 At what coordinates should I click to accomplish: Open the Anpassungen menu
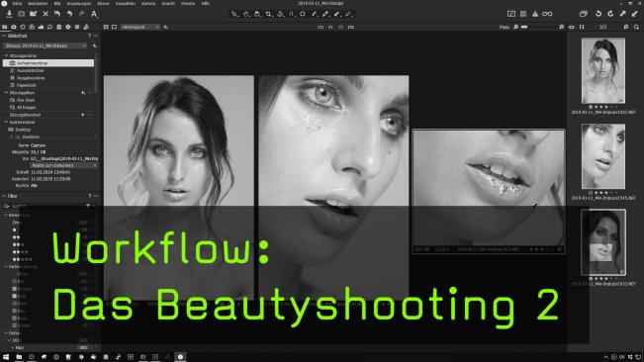click(79, 3)
